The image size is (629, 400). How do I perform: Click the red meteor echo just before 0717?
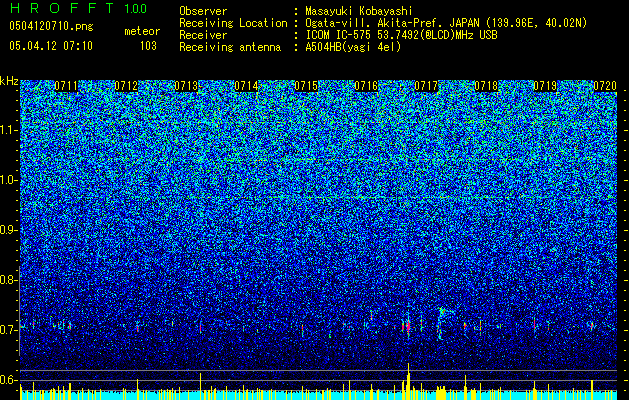[408, 327]
